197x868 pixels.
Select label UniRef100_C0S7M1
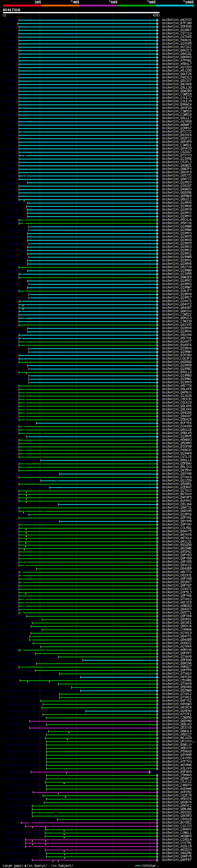tap(176, 843)
